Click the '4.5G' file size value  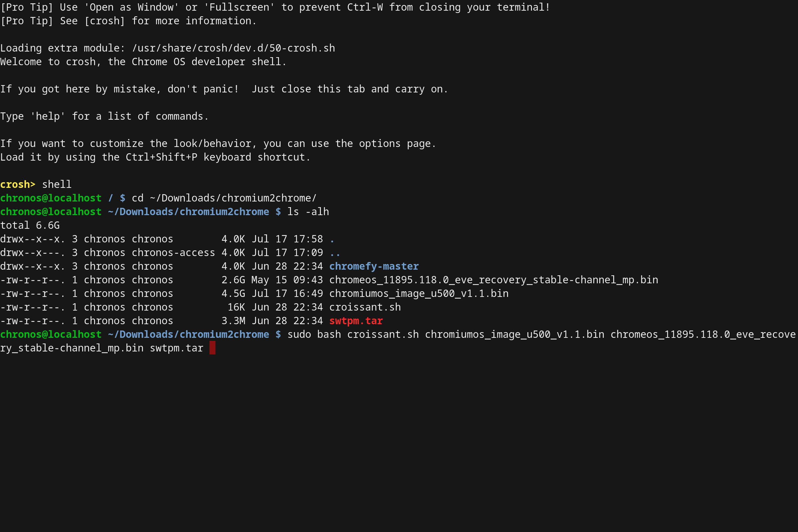pyautogui.click(x=233, y=294)
